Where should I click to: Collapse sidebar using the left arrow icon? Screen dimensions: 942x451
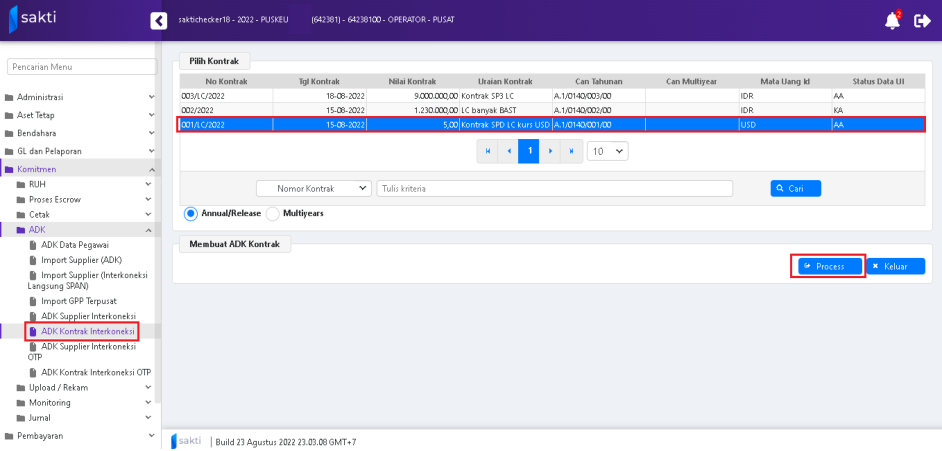click(158, 21)
